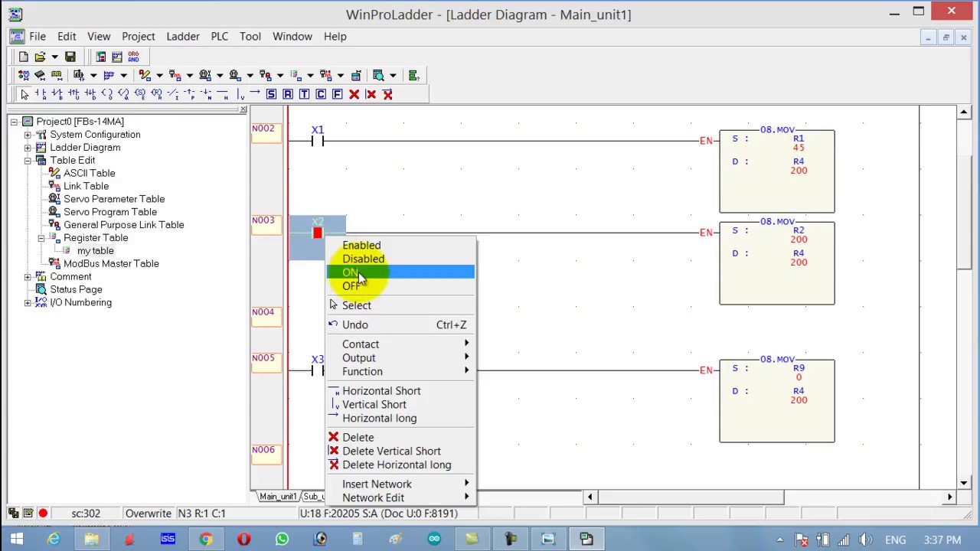The image size is (980, 551).
Task: Insert a rising-edge contact (U)
Action: (x=73, y=94)
